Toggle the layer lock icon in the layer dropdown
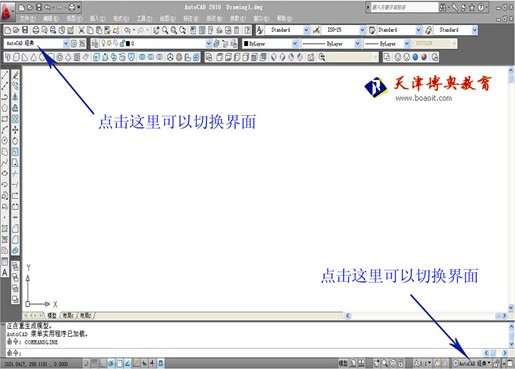The height and width of the screenshot is (369, 515). pyautogui.click(x=122, y=43)
